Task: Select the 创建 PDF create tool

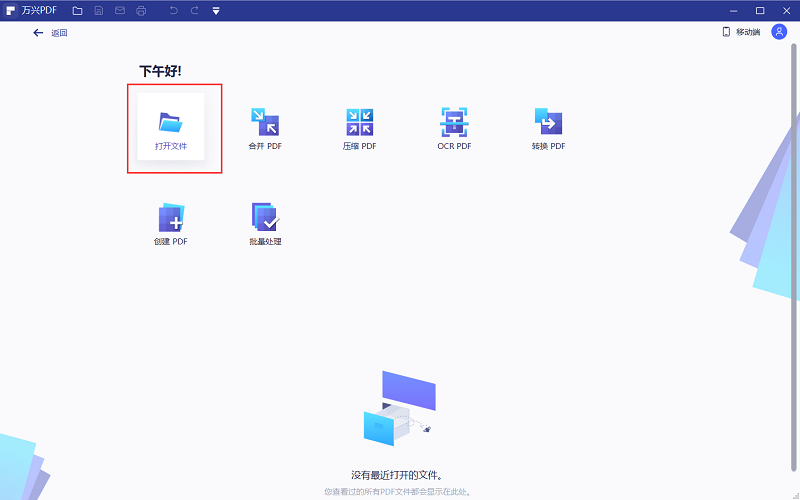Action: point(171,222)
